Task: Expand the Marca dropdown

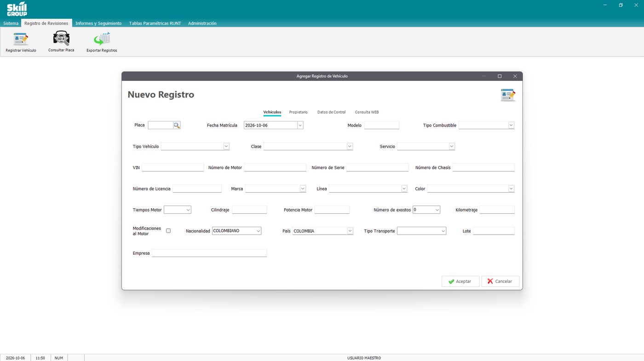Action: (303, 189)
